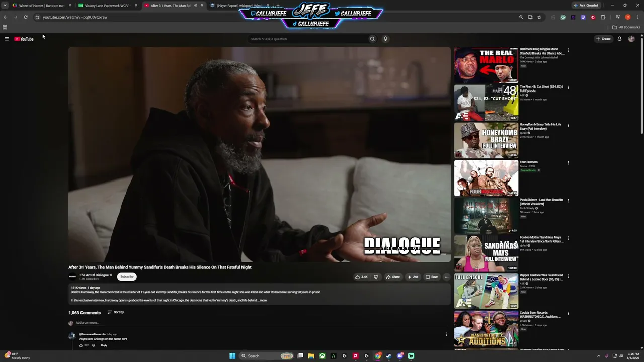Open the YouTube account avatar menu

pos(631,39)
